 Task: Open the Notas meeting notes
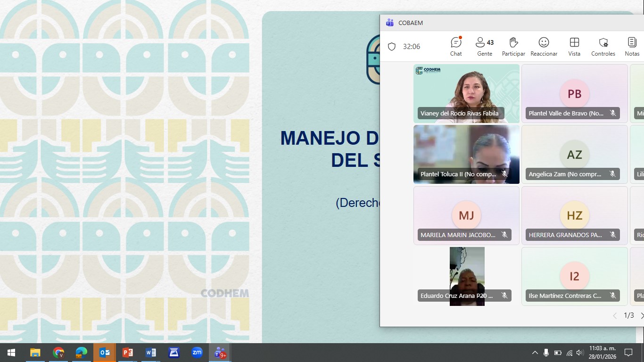click(x=632, y=47)
